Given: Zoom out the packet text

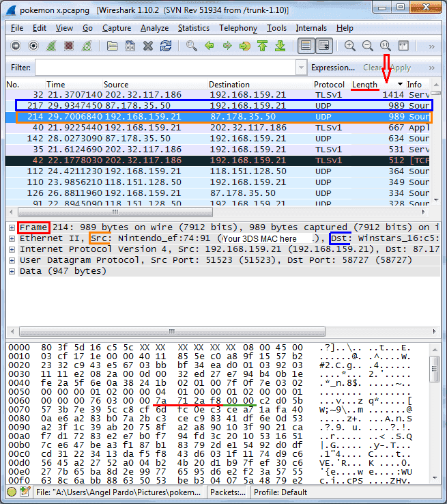Looking at the screenshot, I should (368, 46).
